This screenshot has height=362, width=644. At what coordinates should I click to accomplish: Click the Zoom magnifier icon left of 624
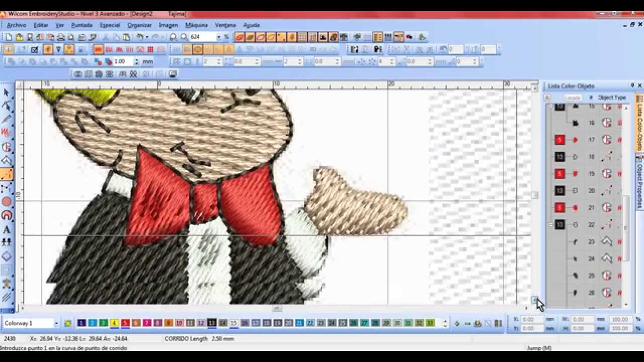[x=184, y=37]
